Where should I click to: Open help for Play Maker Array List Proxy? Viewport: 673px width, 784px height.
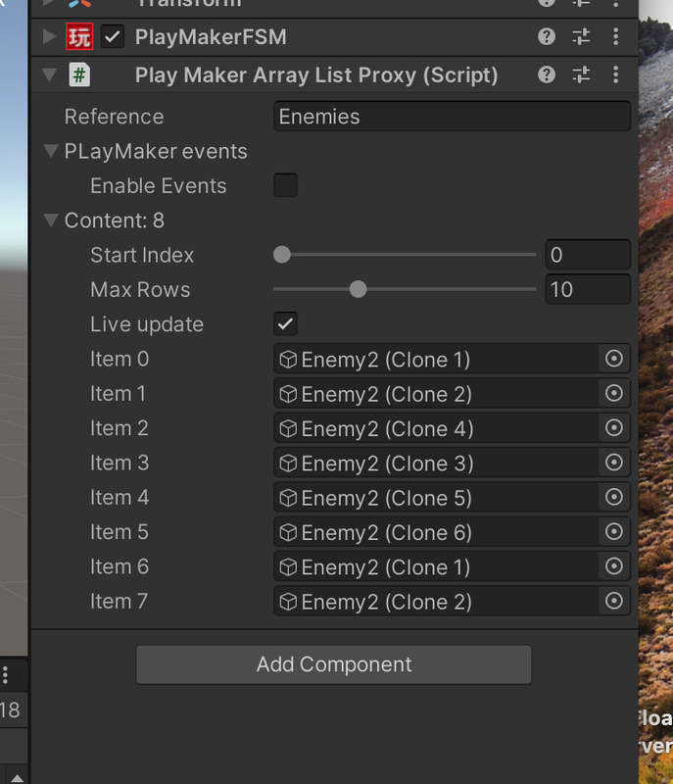click(547, 75)
